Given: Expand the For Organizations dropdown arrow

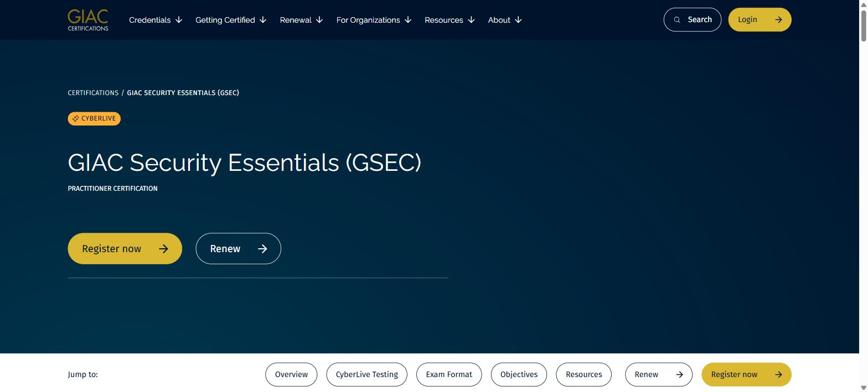Looking at the screenshot, I should click(x=408, y=20).
